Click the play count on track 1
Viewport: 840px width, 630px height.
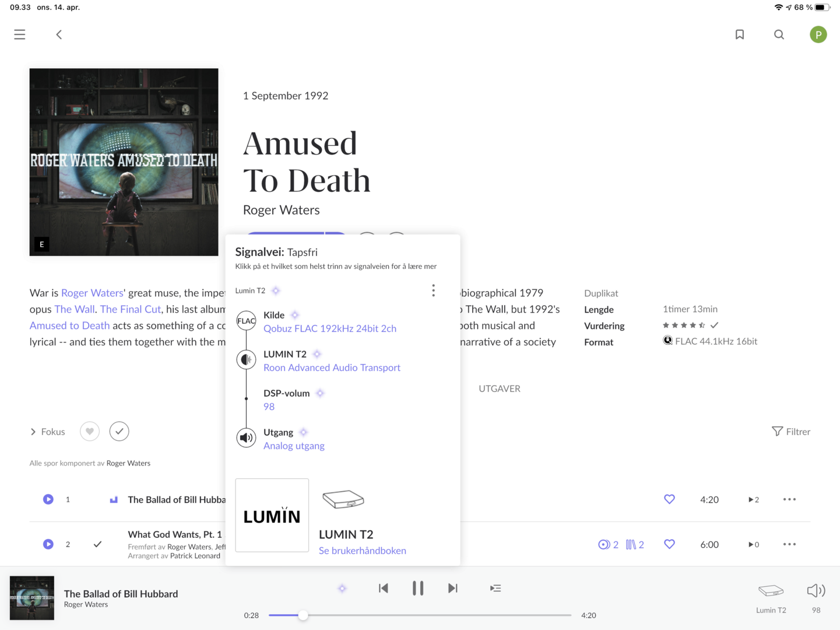754,499
